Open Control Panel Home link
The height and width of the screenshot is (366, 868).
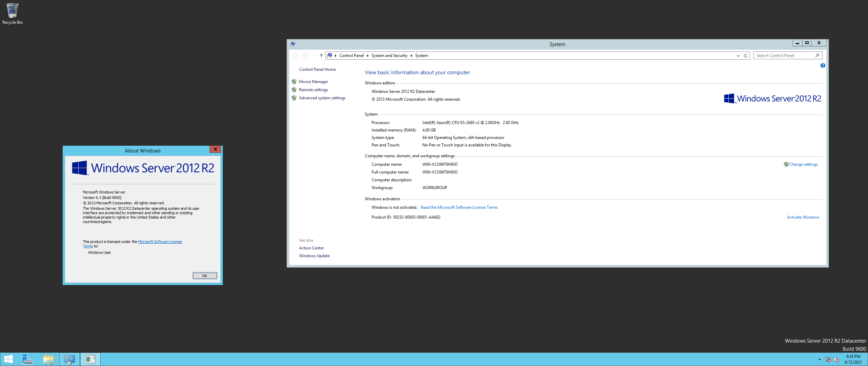(x=317, y=69)
